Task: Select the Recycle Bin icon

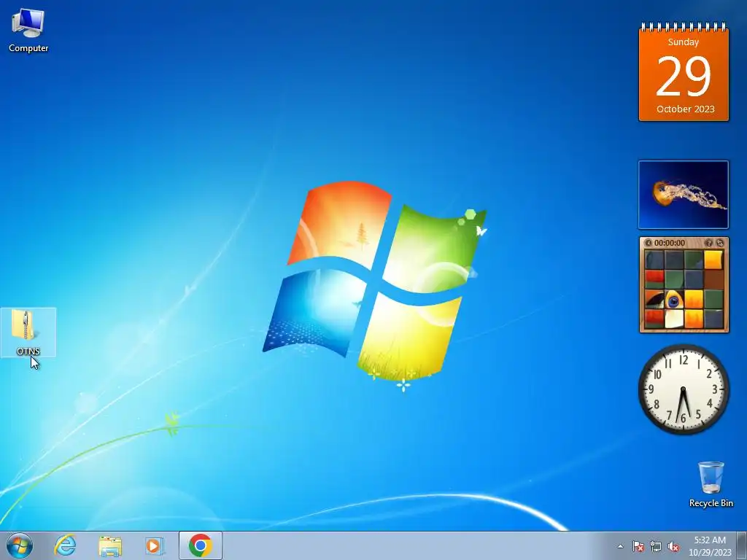Action: (x=711, y=484)
